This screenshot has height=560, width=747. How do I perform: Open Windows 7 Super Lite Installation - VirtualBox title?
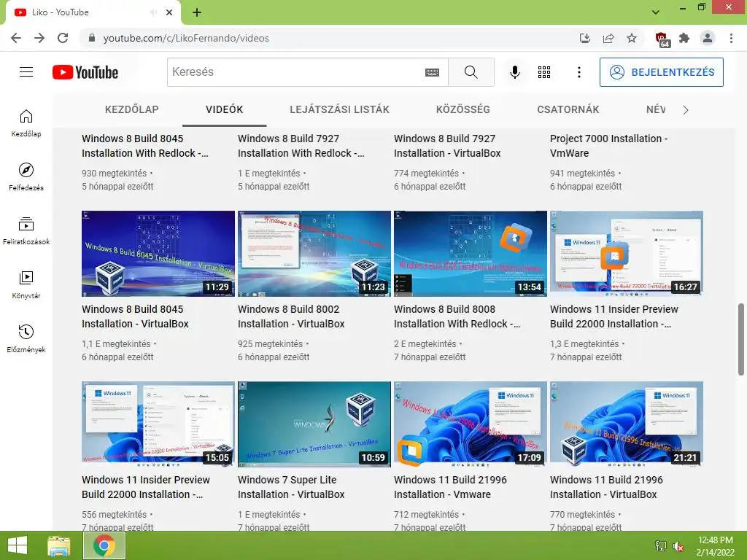291,486
